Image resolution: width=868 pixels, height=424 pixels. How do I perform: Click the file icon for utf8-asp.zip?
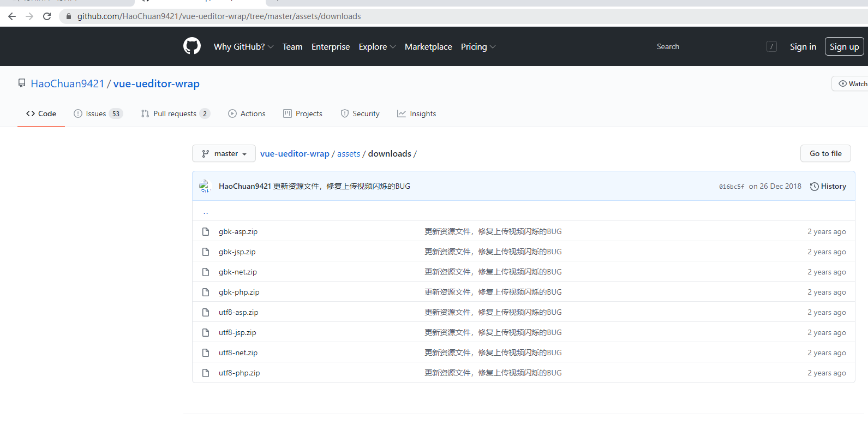(206, 312)
